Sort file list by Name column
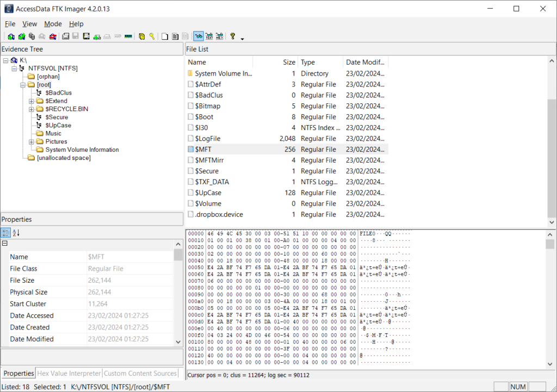The height and width of the screenshot is (392, 557). 219,62
